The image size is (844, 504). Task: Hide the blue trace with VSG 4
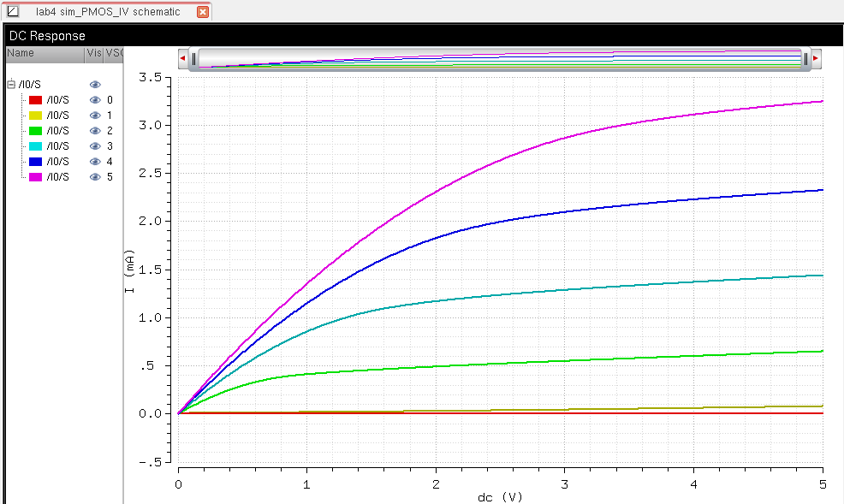coord(95,162)
